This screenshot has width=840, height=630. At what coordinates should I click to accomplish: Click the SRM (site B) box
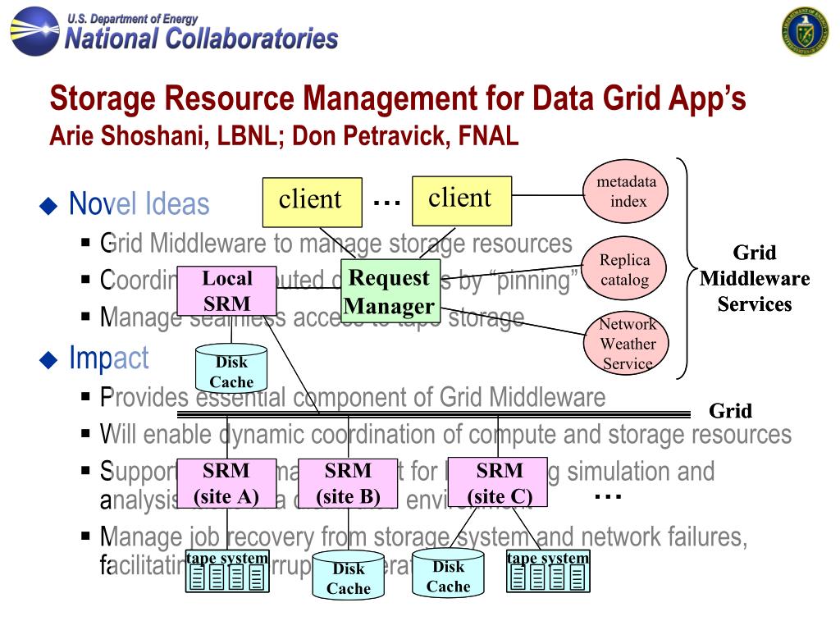point(348,483)
